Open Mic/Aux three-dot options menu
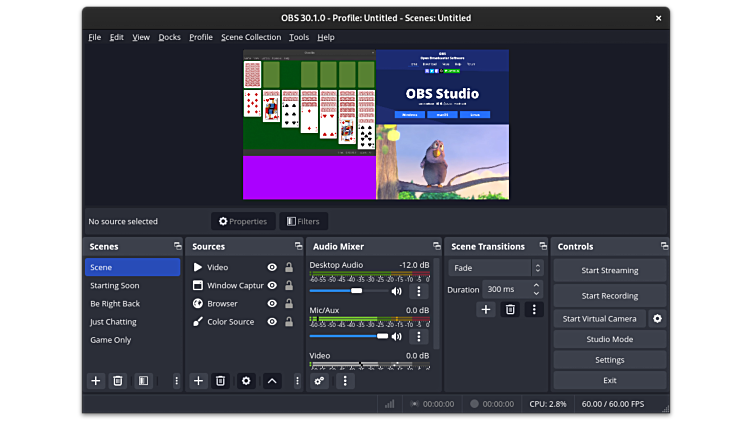Viewport: 752px width, 423px height. coord(419,337)
